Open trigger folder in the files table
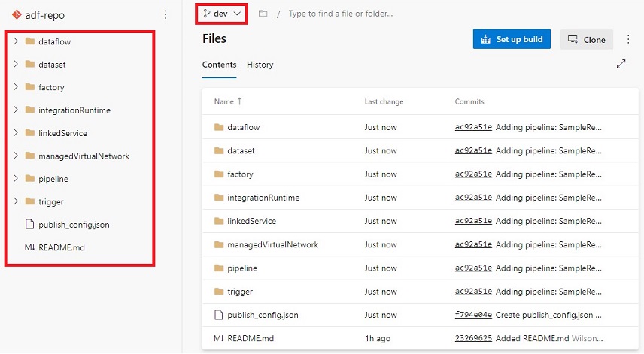This screenshot has width=644, height=354. click(240, 292)
